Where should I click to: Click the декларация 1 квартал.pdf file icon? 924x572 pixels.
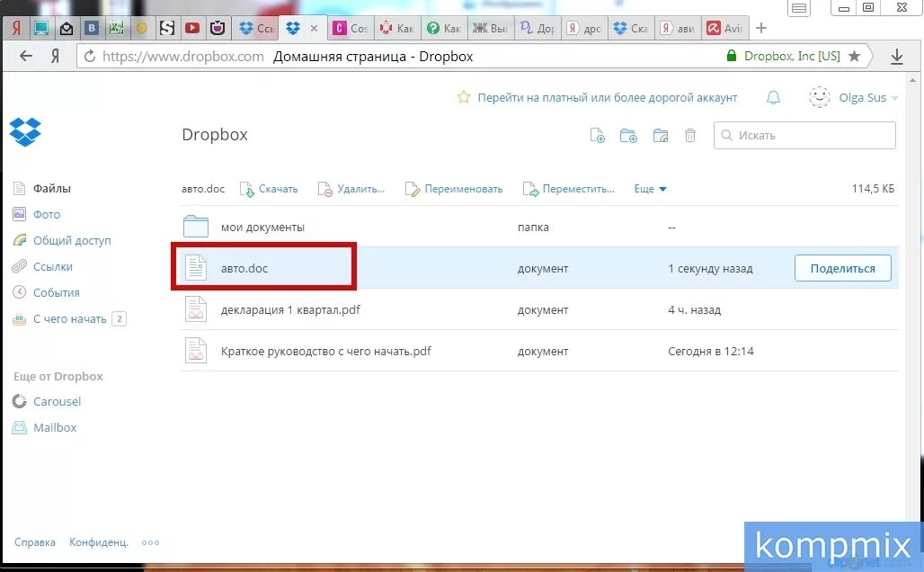196,309
